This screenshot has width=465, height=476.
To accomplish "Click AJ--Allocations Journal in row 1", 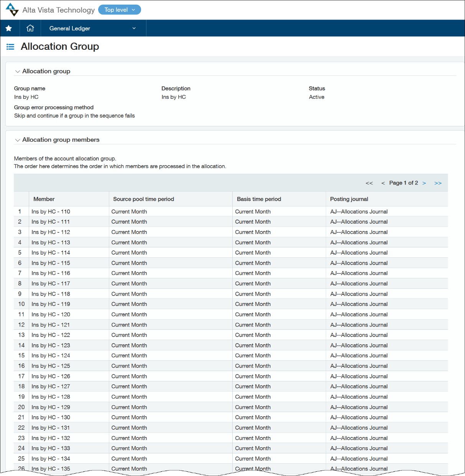I will coord(359,212).
